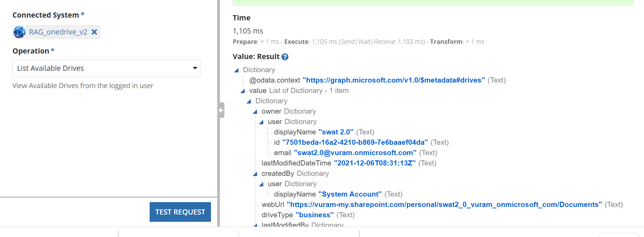
Task: Select the displayName "swat 2.0" value
Action: pyautogui.click(x=336, y=132)
